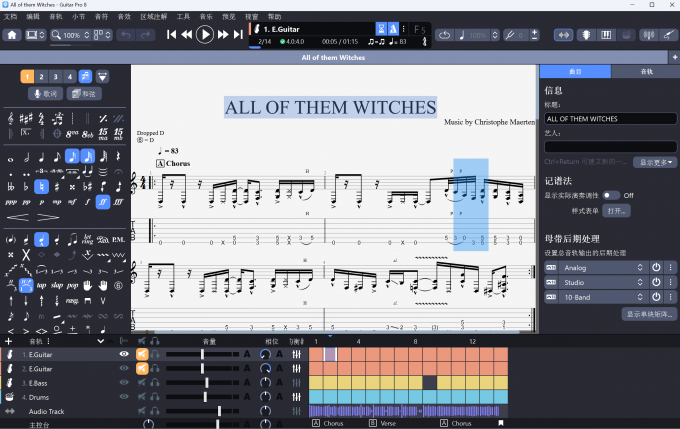This screenshot has height=429, width=680.
Task: Toggle visibility of the 1. E.Guitar track
Action: [x=125, y=354]
